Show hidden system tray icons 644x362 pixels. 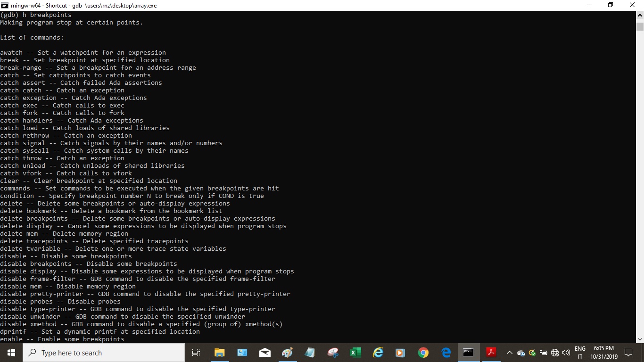point(509,353)
